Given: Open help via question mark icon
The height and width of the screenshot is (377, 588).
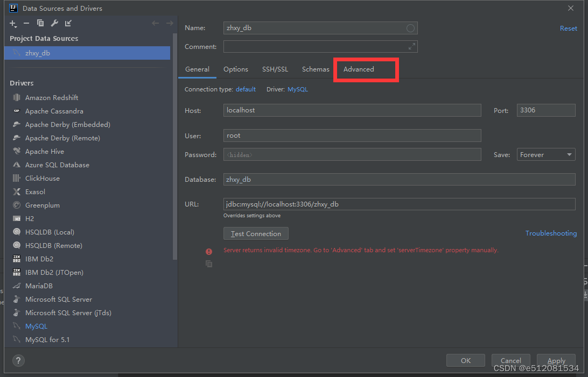Looking at the screenshot, I should tap(18, 360).
